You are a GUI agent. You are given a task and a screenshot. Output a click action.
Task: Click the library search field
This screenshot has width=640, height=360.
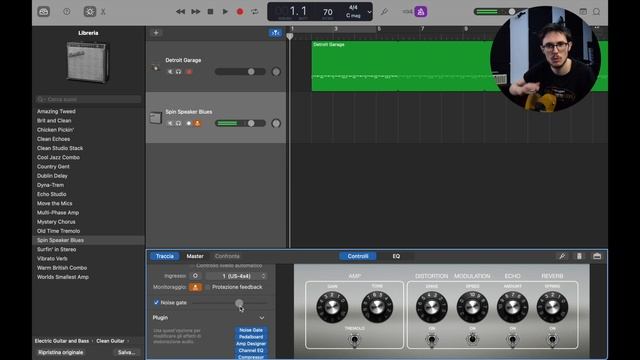[x=89, y=100]
